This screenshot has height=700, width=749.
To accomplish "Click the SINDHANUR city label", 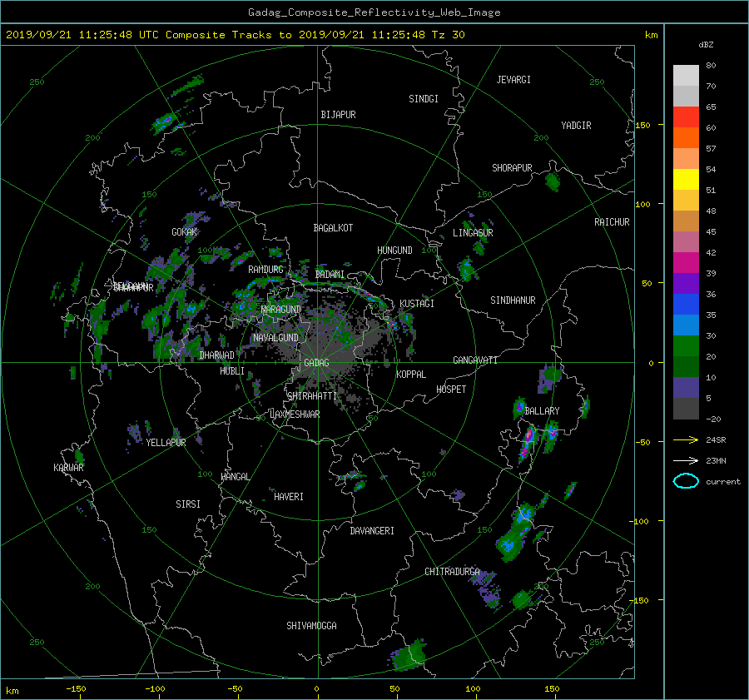I will point(513,300).
